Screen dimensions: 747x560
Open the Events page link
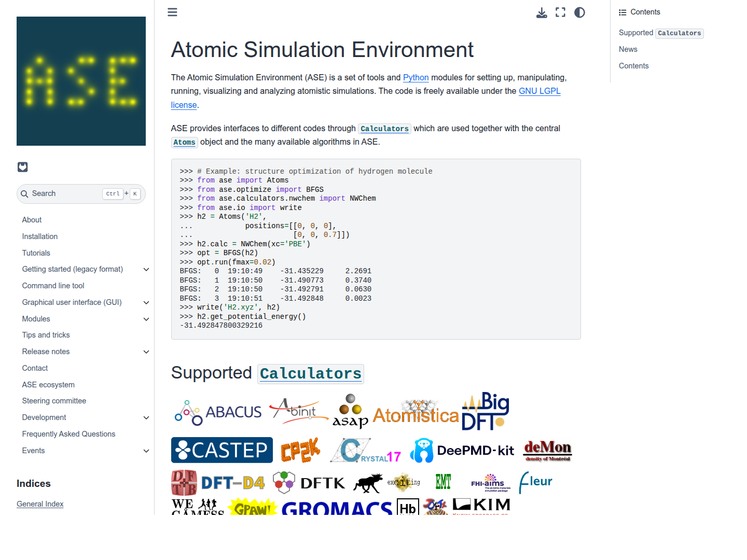(x=33, y=451)
